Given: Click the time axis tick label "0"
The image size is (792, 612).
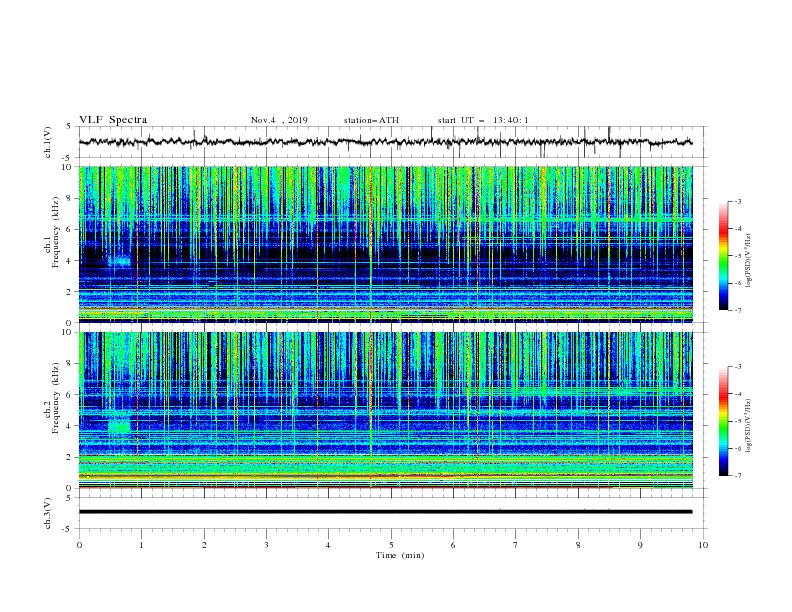Looking at the screenshot, I should (x=79, y=545).
